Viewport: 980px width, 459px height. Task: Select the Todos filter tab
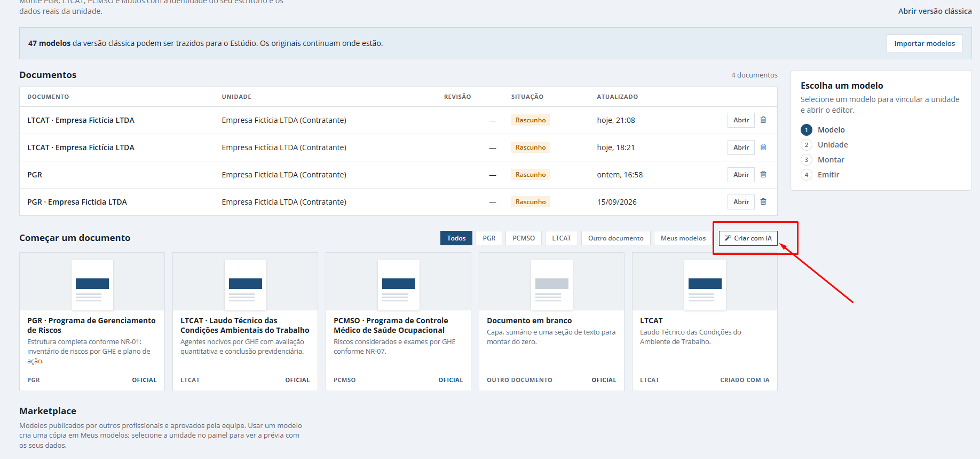pos(456,238)
